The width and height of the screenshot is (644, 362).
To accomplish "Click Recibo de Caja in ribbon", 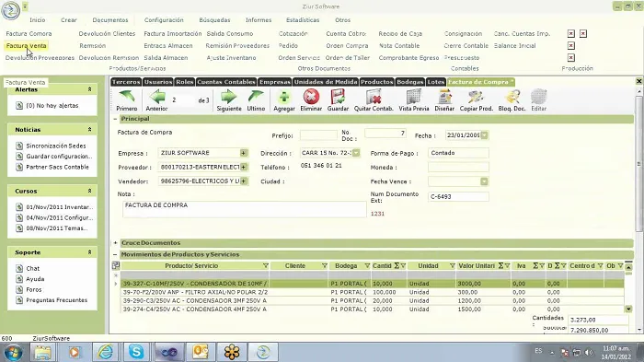I will 400,34.
